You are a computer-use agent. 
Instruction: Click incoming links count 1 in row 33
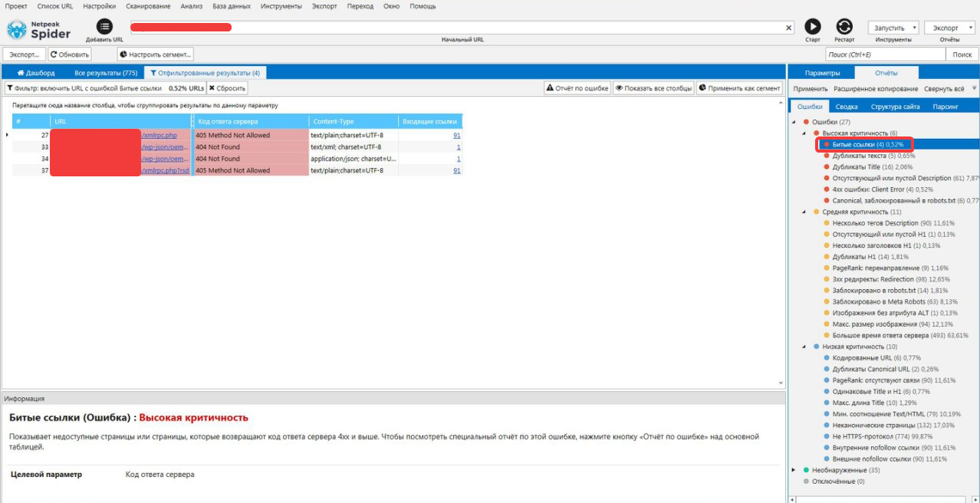pyautogui.click(x=459, y=147)
